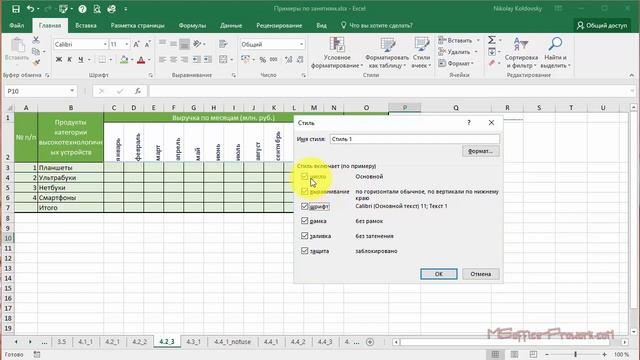Open Найти и выделить menu
The image size is (640, 360).
coord(555,53)
